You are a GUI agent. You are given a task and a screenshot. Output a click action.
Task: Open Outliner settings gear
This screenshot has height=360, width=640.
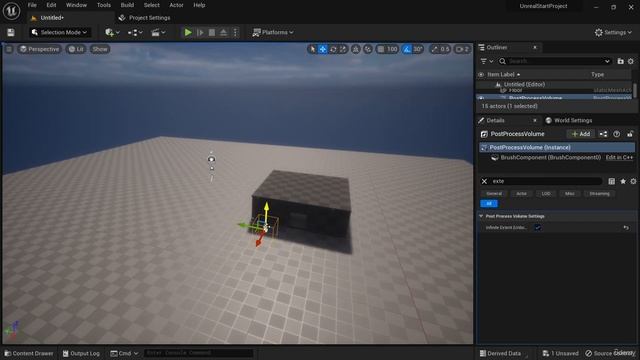[631, 61]
